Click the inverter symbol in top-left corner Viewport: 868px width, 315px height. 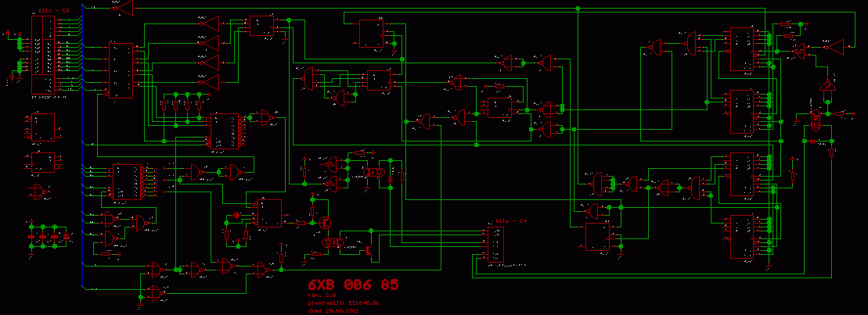(122, 8)
